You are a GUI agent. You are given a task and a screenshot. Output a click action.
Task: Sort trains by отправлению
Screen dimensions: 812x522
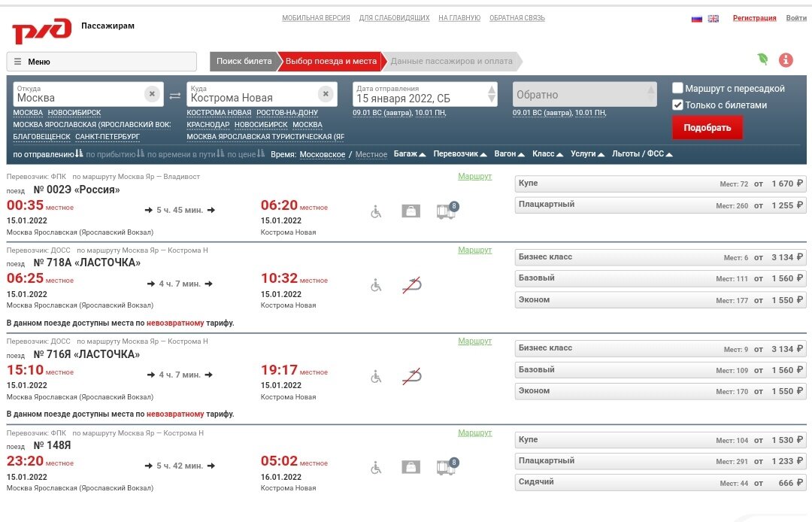point(47,154)
